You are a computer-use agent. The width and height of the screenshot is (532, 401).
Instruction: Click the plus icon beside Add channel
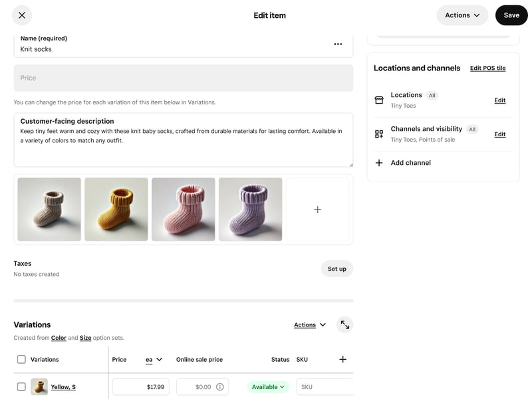click(379, 163)
